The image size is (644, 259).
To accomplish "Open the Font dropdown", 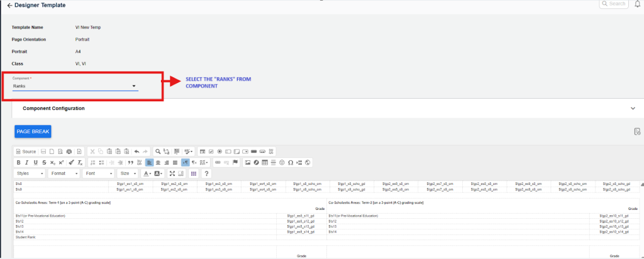I will [x=98, y=173].
